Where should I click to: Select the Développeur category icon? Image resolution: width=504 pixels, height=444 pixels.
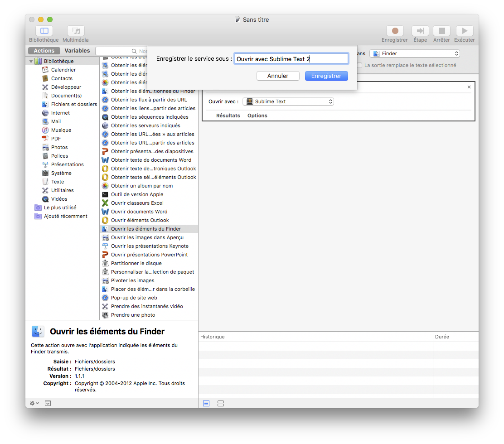pos(45,87)
